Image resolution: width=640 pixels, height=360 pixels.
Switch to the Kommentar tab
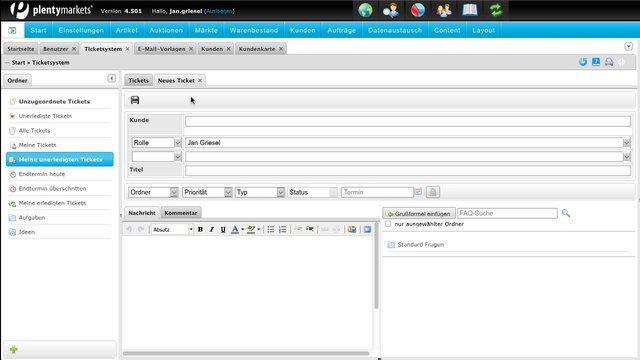181,213
